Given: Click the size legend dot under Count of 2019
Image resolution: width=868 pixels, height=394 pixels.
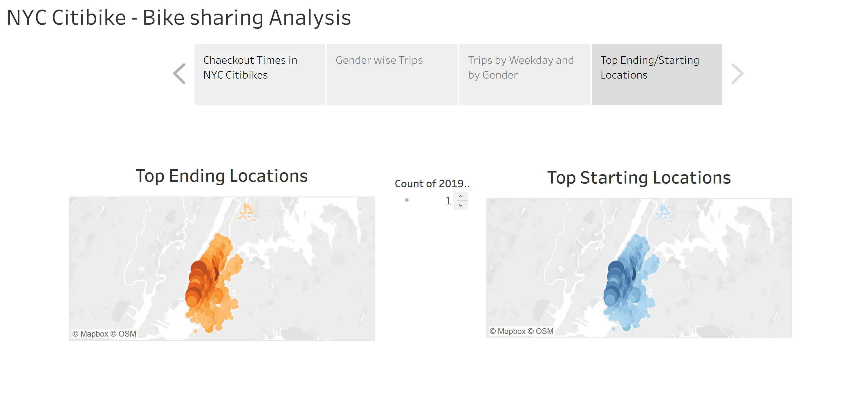Looking at the screenshot, I should pos(407,200).
